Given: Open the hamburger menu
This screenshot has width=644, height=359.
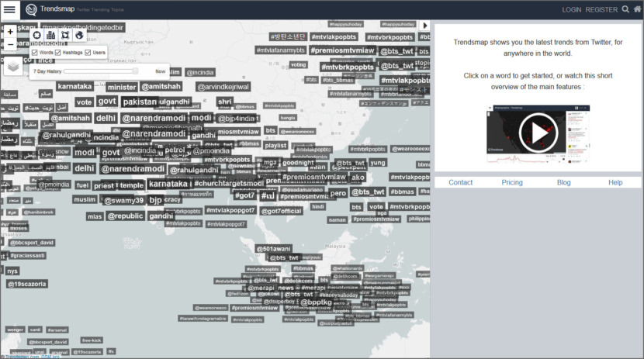Looking at the screenshot, I should [10, 10].
